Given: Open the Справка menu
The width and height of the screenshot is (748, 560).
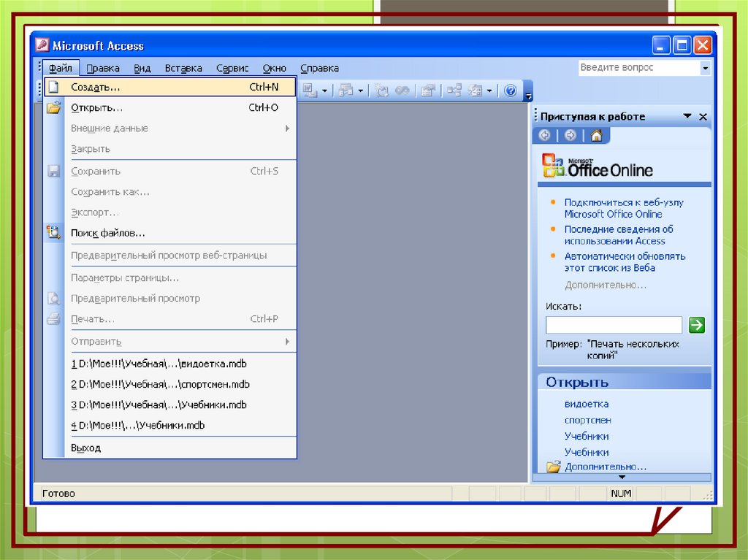Looking at the screenshot, I should click(320, 68).
